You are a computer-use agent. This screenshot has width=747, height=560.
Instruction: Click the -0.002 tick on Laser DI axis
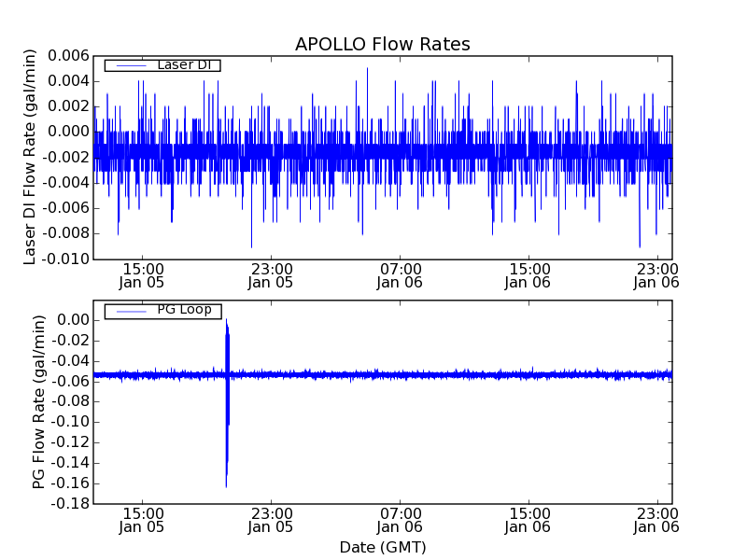pos(65,157)
